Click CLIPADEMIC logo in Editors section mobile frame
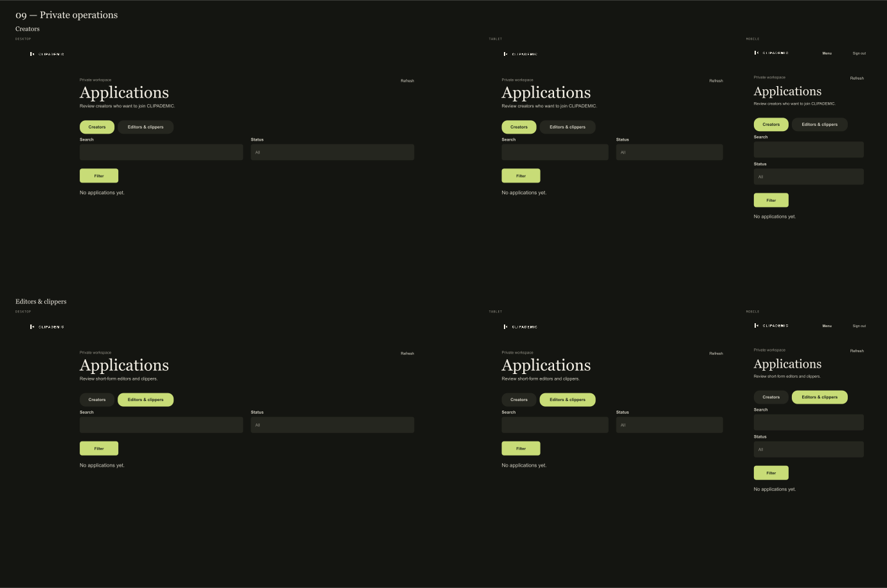 [x=771, y=325]
